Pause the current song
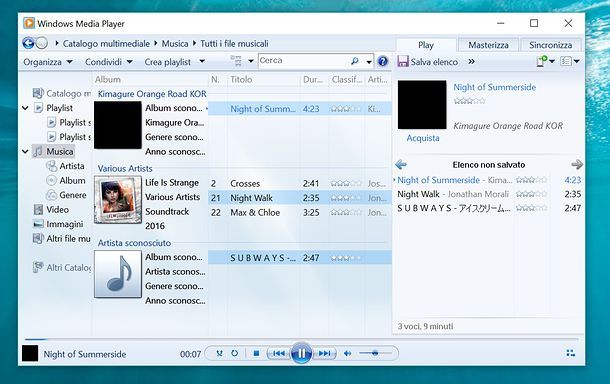 301,353
